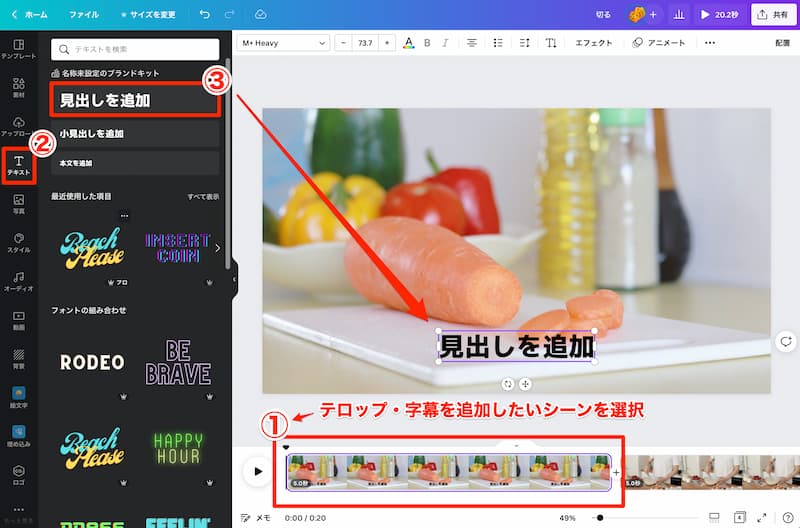
Task: Open the Logo sidebar panel
Action: pyautogui.click(x=18, y=474)
